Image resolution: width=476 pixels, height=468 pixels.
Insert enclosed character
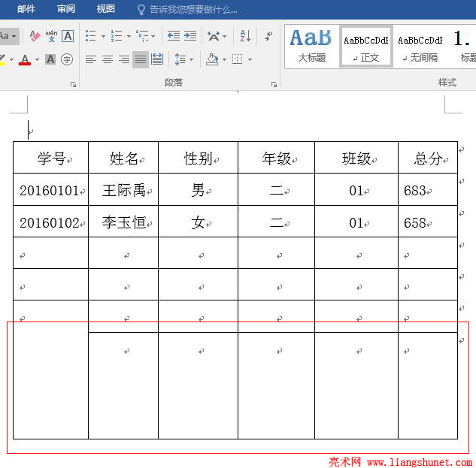(67, 59)
